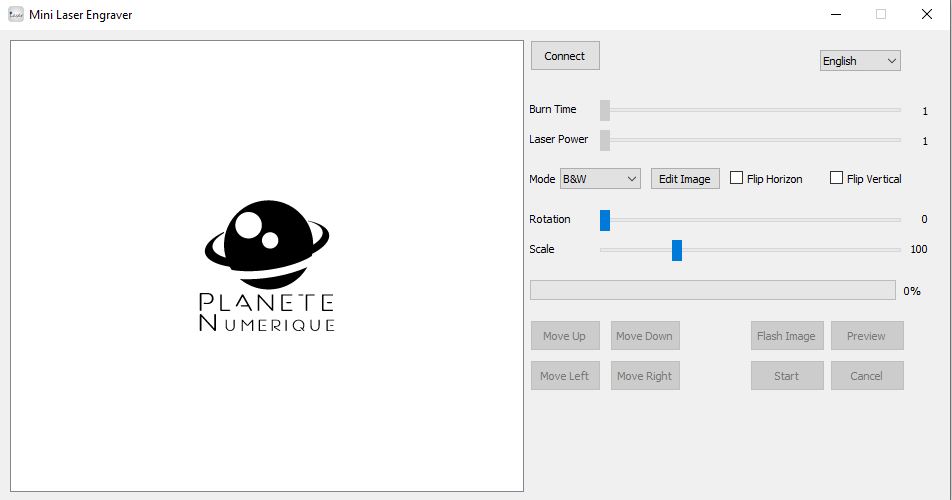This screenshot has height=500, width=952.
Task: Click the Start engraving button
Action: [787, 376]
